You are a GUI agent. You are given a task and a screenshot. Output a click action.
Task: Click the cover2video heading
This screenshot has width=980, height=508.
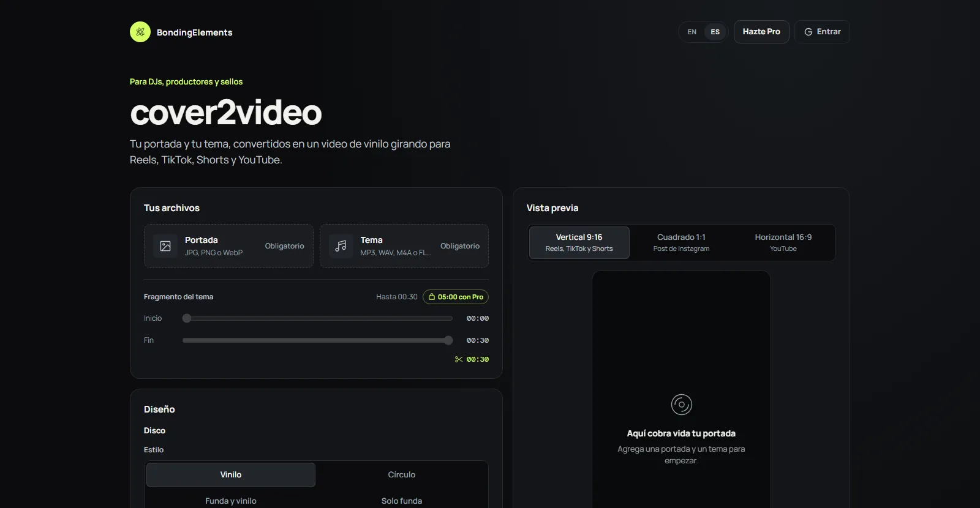(226, 113)
